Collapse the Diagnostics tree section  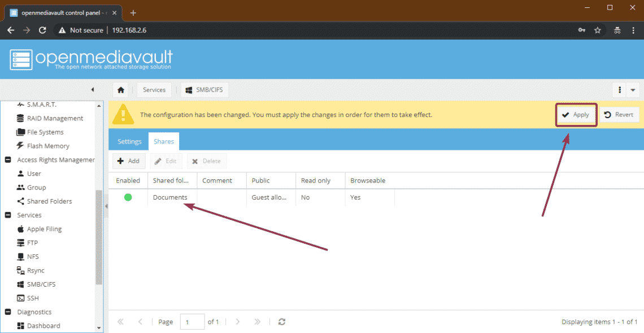tap(8, 312)
